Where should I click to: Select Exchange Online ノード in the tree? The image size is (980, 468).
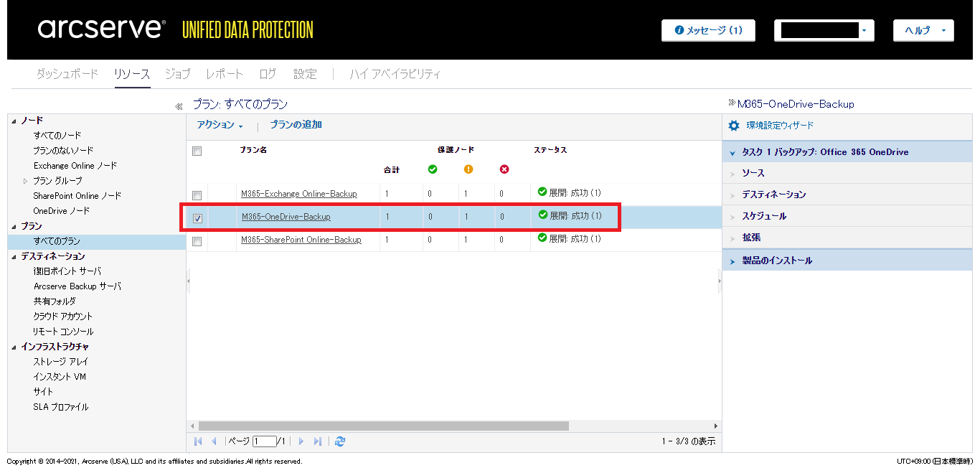pos(75,166)
